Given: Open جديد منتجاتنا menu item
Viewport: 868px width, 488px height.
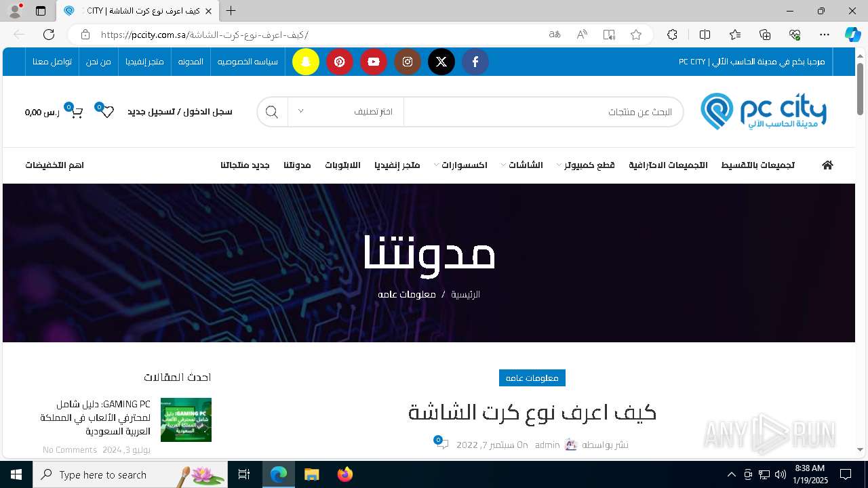Looking at the screenshot, I should pos(245,165).
